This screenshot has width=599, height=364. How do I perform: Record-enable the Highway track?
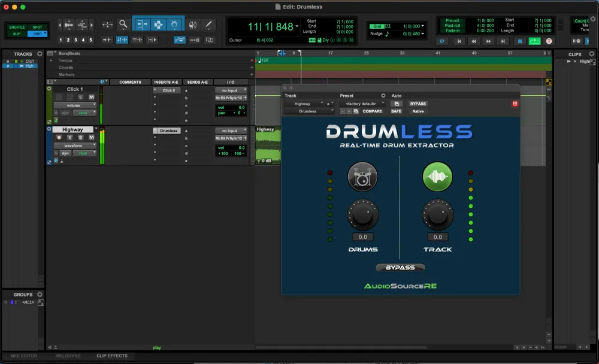click(59, 138)
